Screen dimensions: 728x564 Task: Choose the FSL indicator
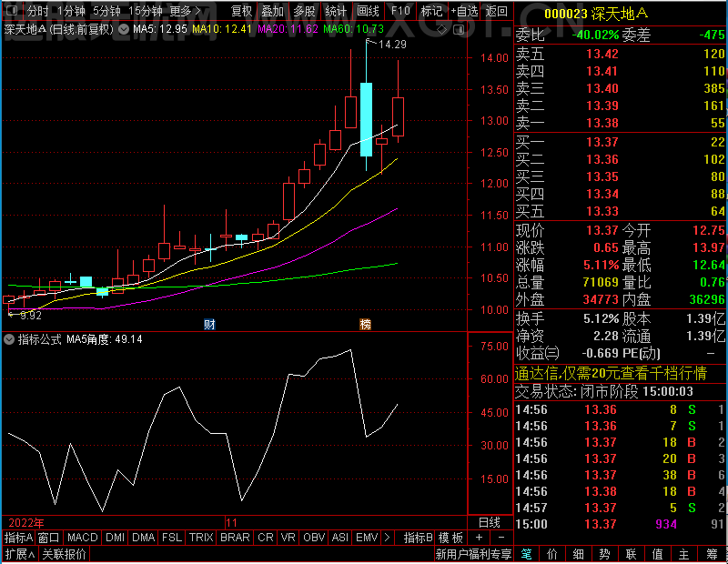[x=172, y=538]
